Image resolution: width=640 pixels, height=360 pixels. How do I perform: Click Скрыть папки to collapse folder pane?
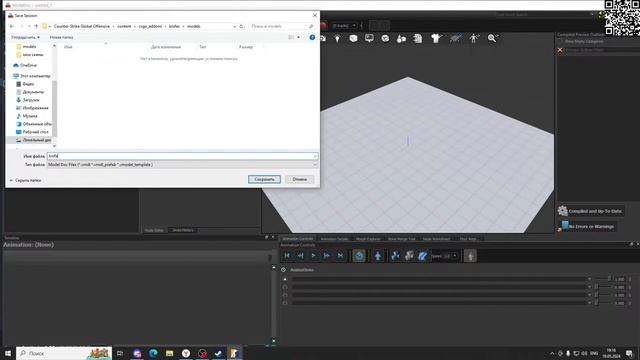click(25, 180)
